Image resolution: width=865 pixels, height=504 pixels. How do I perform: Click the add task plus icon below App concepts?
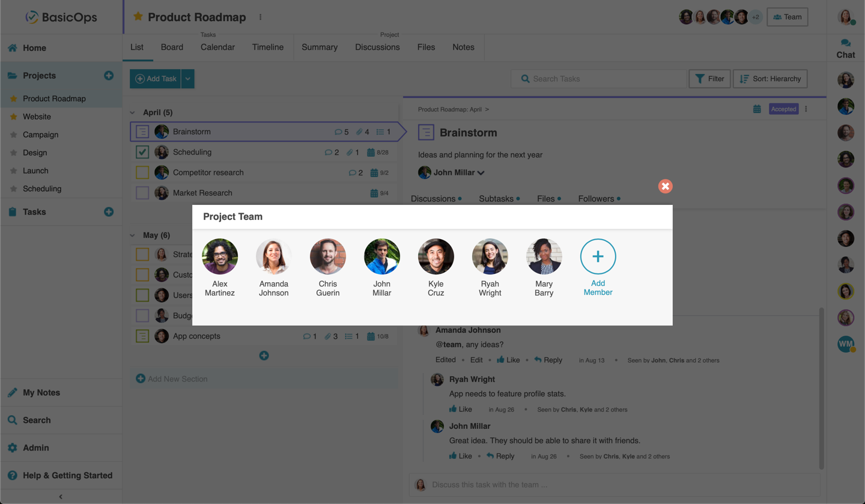pos(264,356)
